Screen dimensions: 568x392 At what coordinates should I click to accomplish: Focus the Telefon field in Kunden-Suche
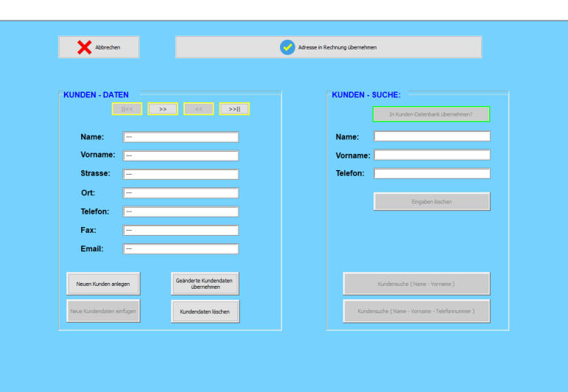[432, 174]
